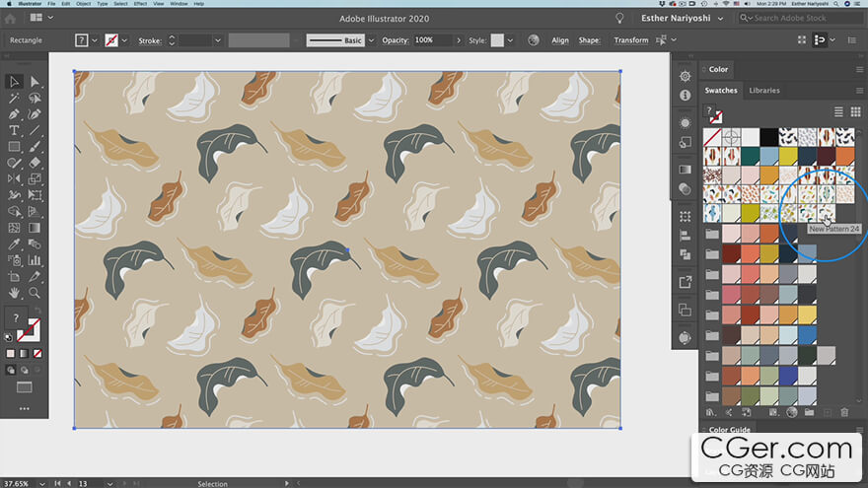Pick the Eyedropper tool

(14, 244)
